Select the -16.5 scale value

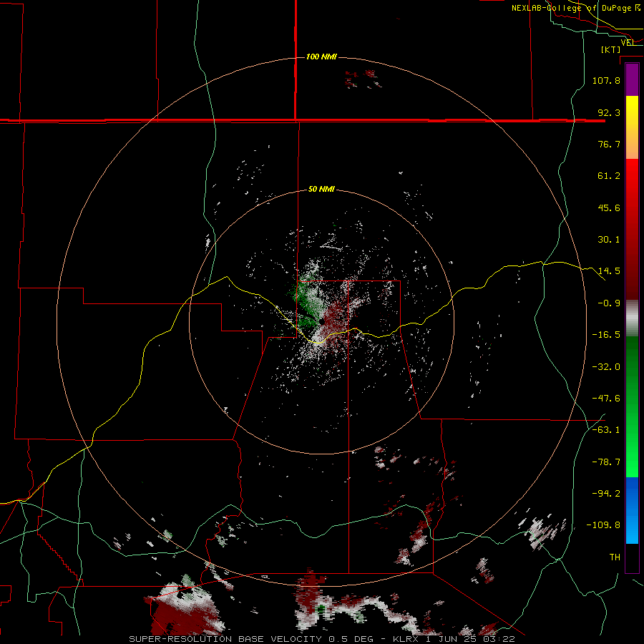pyautogui.click(x=606, y=335)
